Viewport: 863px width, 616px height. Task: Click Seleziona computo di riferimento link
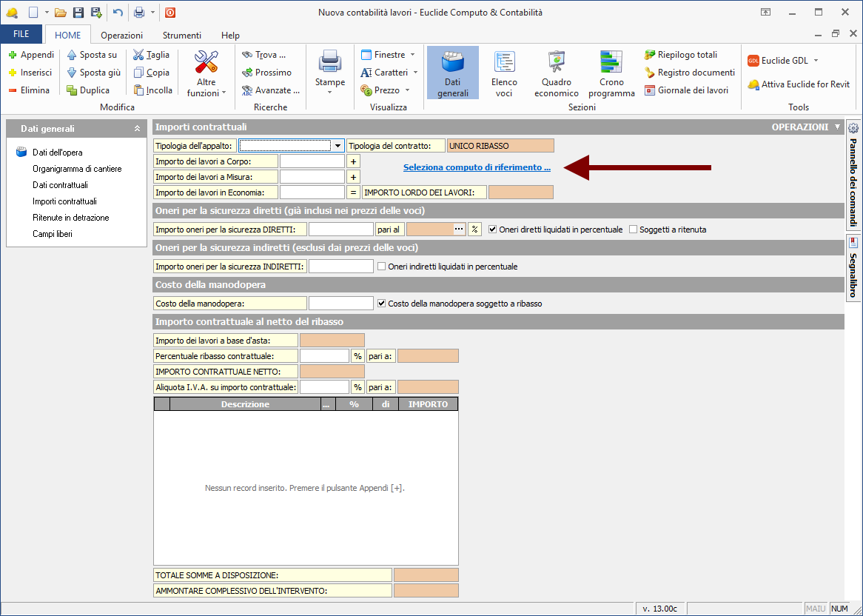[477, 167]
